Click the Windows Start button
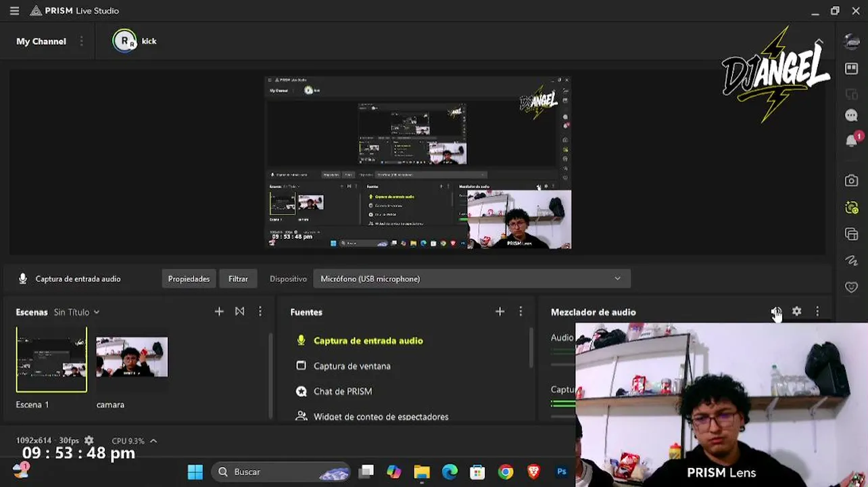The width and height of the screenshot is (868, 487). click(195, 472)
